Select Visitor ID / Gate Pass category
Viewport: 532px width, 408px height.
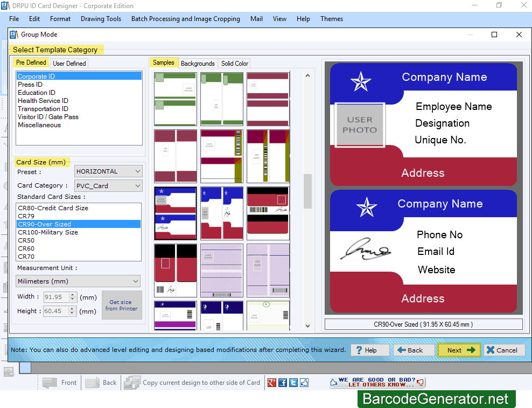pyautogui.click(x=79, y=117)
